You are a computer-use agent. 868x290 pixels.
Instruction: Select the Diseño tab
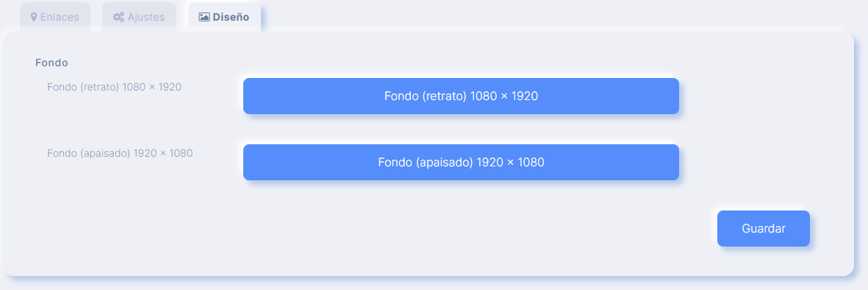point(224,17)
